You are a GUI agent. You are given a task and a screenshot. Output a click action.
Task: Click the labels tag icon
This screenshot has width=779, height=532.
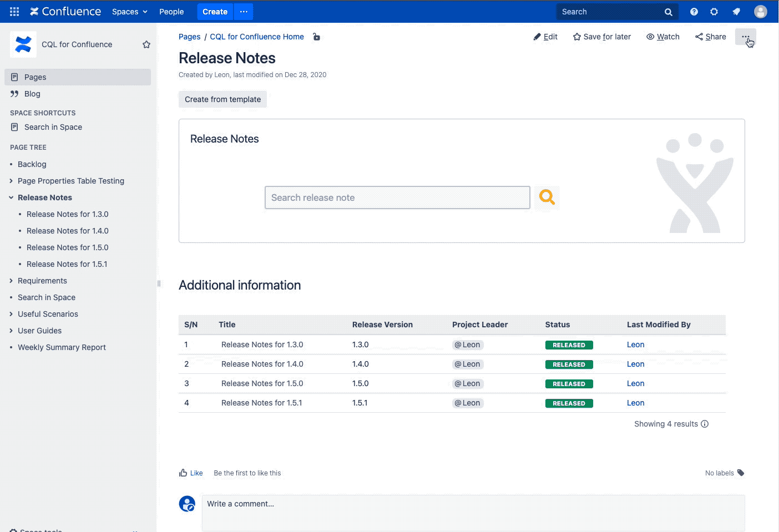(x=741, y=473)
